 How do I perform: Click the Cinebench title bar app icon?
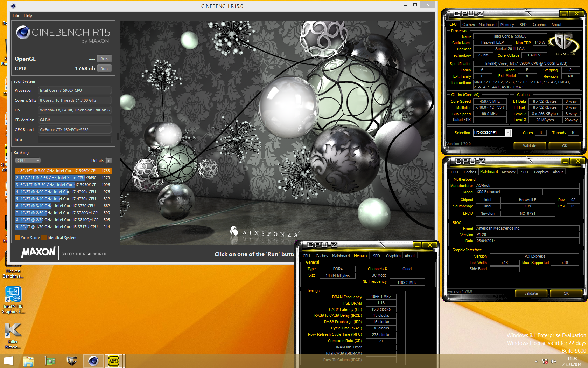[x=13, y=6]
